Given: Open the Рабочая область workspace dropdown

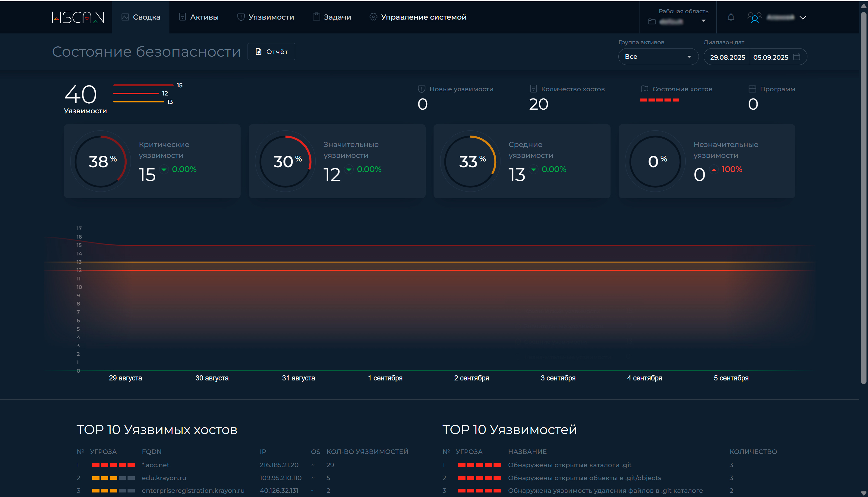Looking at the screenshot, I should pos(703,21).
